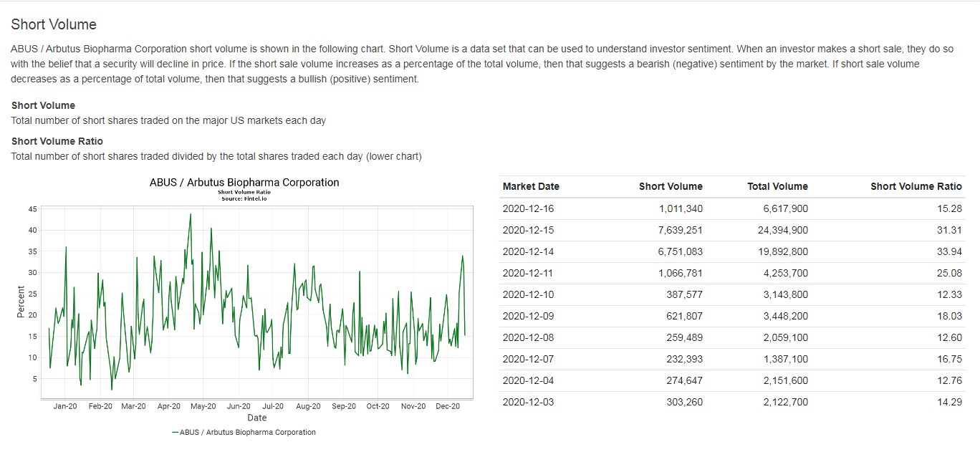Screen dimensions: 980x452
Task: Click short volume value 7,639,251
Action: coord(676,230)
